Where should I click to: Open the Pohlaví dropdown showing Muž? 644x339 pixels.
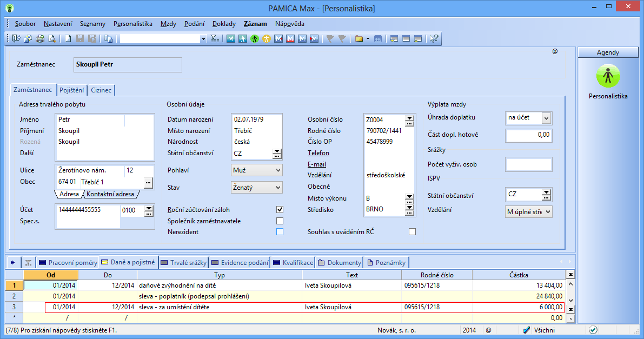point(257,170)
